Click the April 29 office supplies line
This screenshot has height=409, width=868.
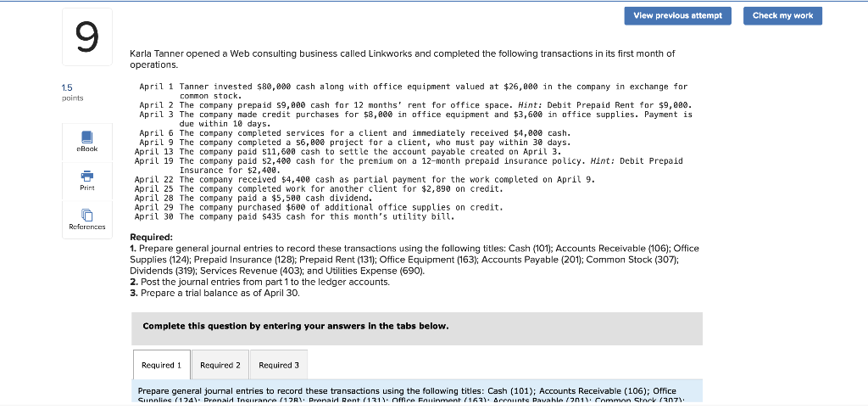tap(319, 208)
